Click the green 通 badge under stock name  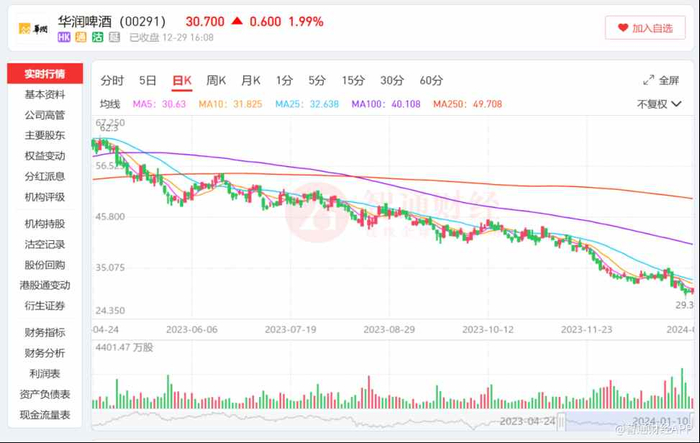(81, 37)
